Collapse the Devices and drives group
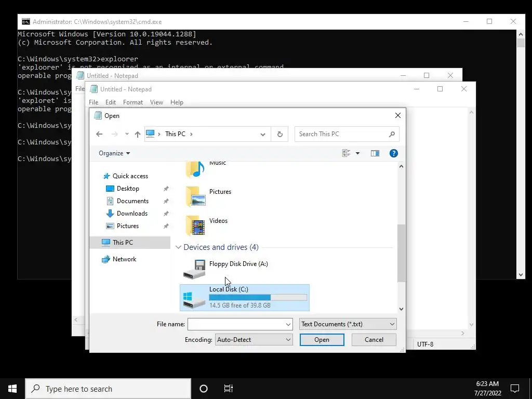Viewport: 532px width, 399px height. (178, 247)
